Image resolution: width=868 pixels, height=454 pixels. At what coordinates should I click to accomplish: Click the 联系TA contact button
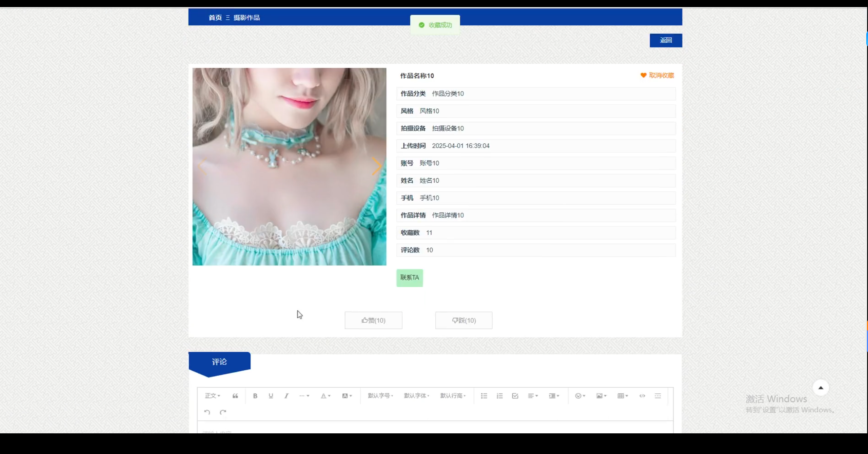tap(409, 278)
